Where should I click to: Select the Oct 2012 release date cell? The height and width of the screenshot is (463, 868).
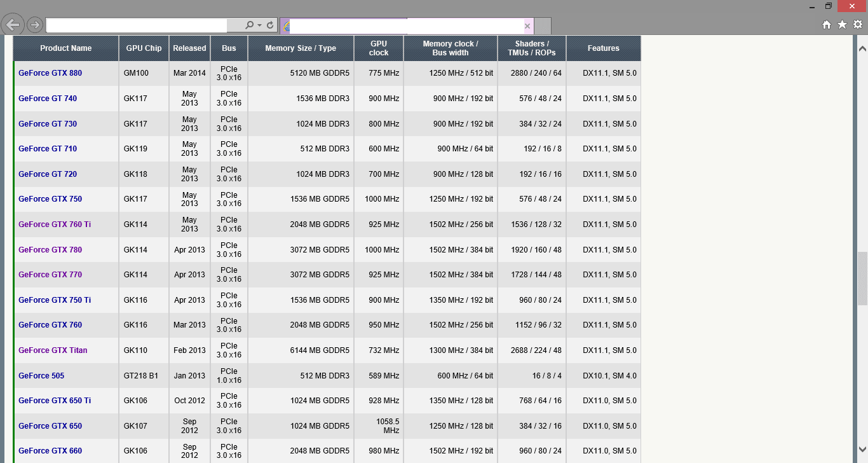[189, 401]
